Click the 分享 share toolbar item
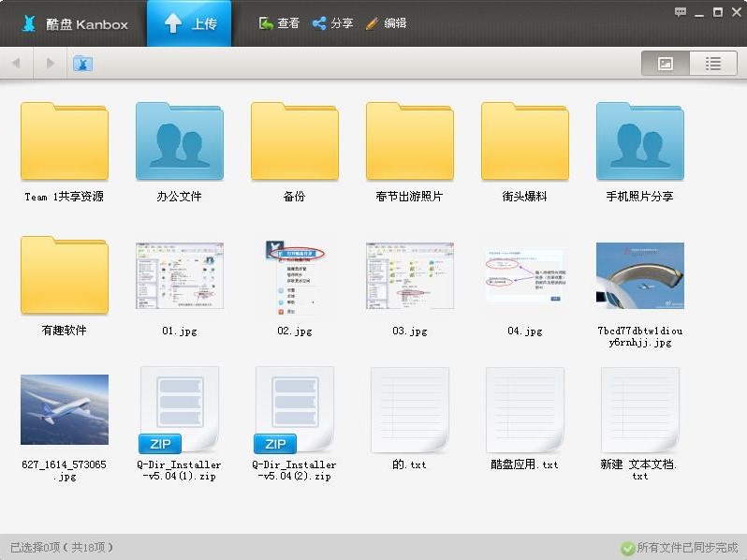 tap(332, 23)
